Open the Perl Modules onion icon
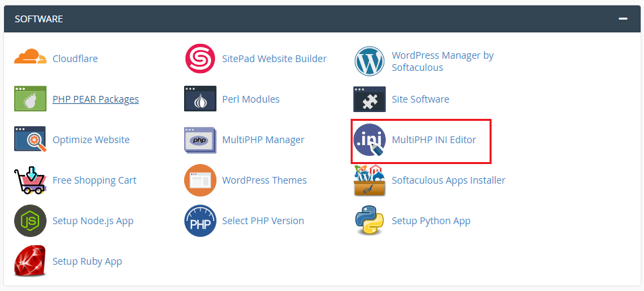Screen dimensions: 644x291 (x=200, y=99)
